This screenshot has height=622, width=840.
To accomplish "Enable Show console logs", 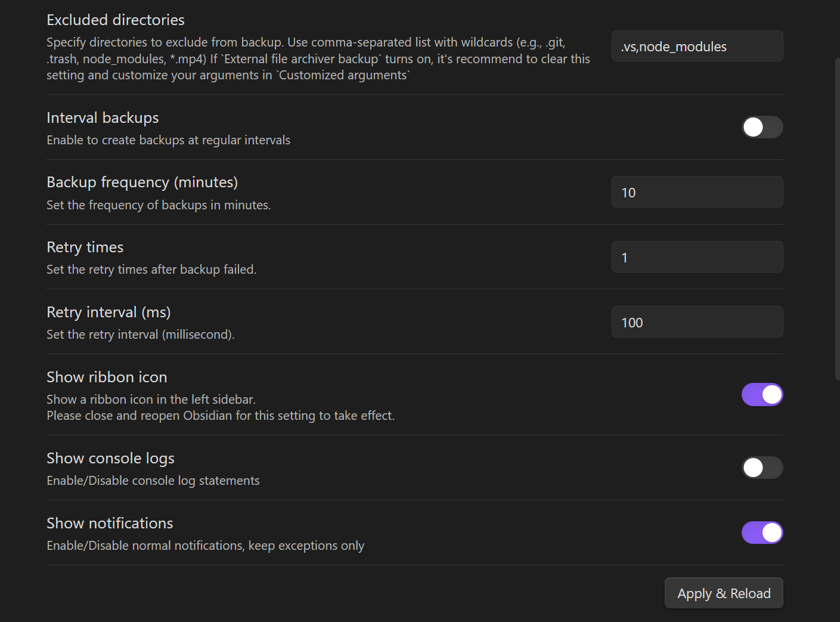I will [762, 468].
